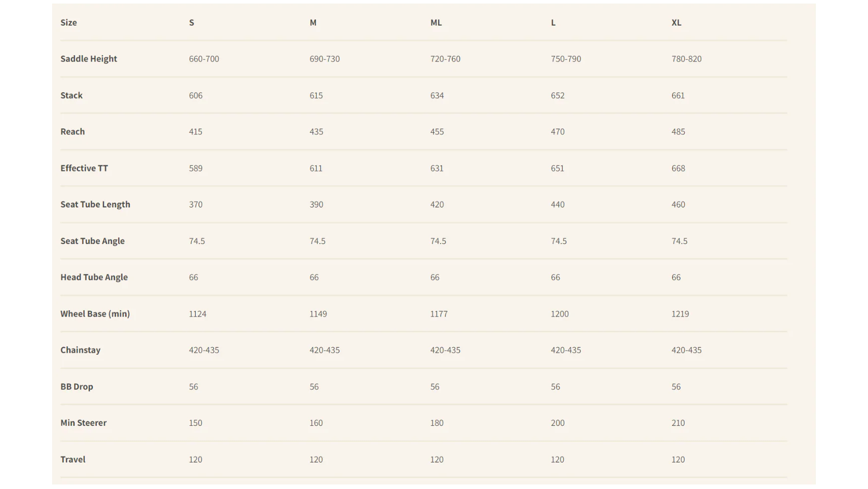The image size is (868, 489).
Task: Select Wheel Base value 1124
Action: tap(198, 314)
